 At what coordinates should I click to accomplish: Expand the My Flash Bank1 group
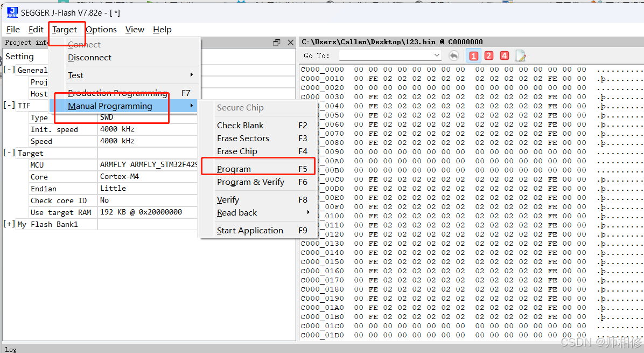tap(10, 224)
